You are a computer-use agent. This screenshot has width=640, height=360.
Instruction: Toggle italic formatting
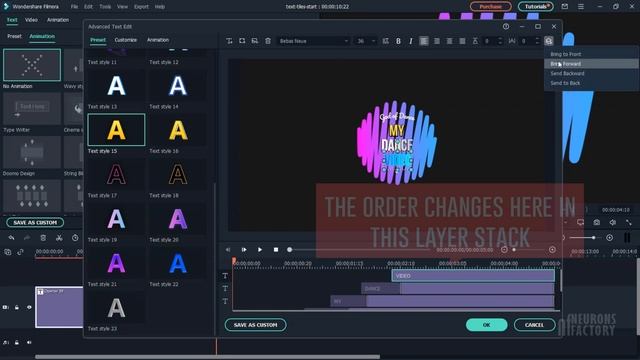point(411,41)
